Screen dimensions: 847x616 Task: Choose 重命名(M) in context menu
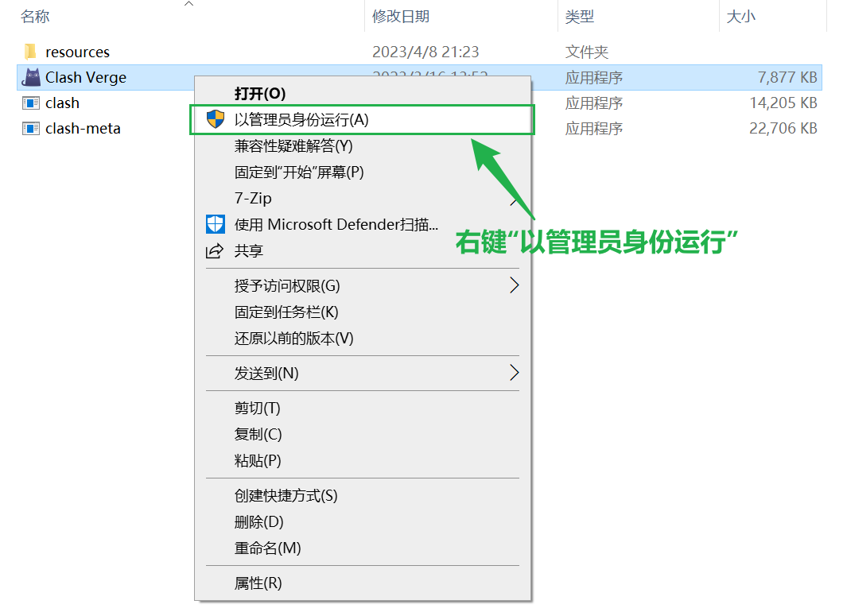click(267, 548)
